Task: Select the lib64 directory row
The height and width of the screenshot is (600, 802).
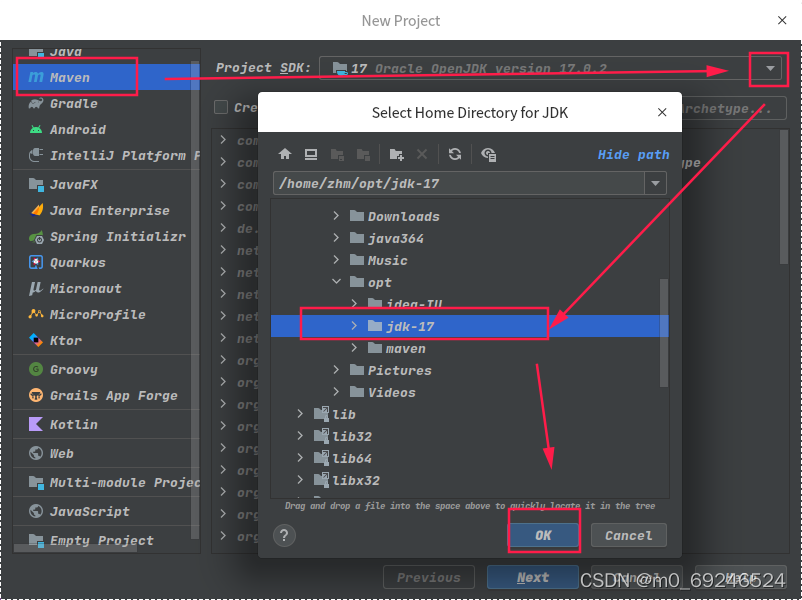Action: pos(470,458)
